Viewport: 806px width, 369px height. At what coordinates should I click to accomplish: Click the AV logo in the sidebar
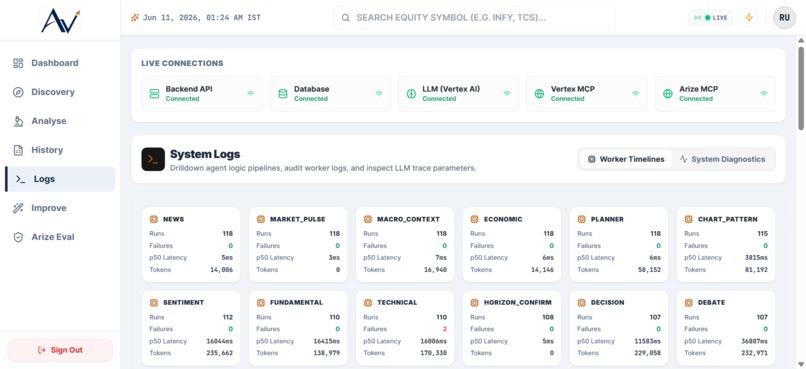tap(60, 20)
